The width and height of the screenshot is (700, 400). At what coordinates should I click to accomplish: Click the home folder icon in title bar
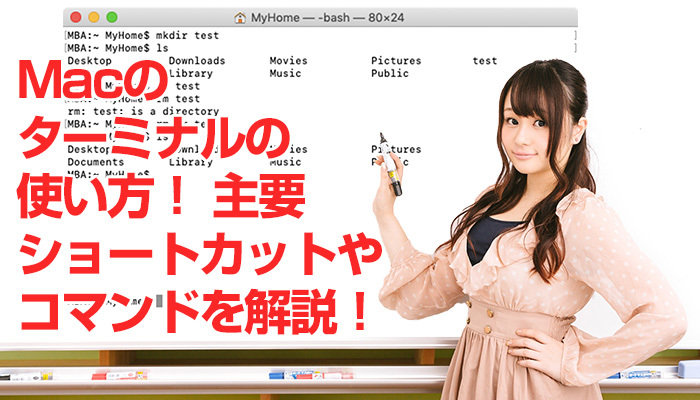click(x=240, y=18)
